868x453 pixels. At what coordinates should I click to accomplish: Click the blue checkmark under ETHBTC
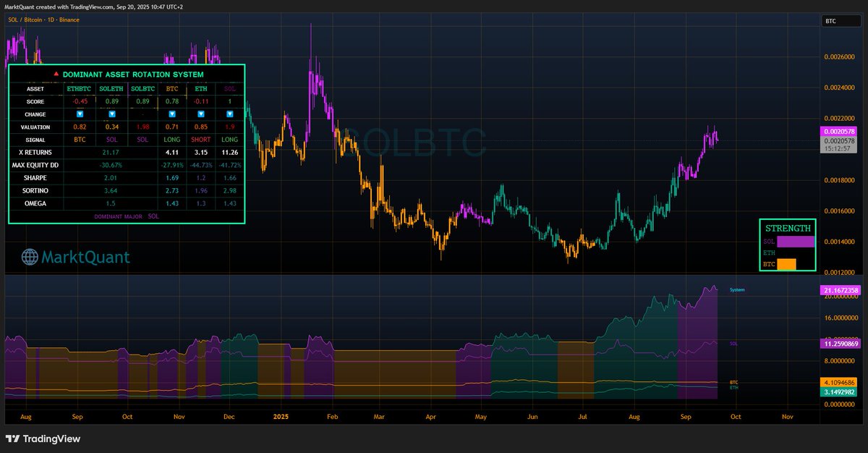point(80,114)
